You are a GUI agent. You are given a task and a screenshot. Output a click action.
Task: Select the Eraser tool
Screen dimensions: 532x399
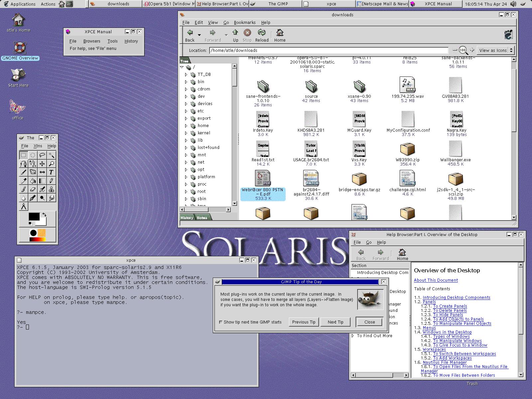(33, 190)
